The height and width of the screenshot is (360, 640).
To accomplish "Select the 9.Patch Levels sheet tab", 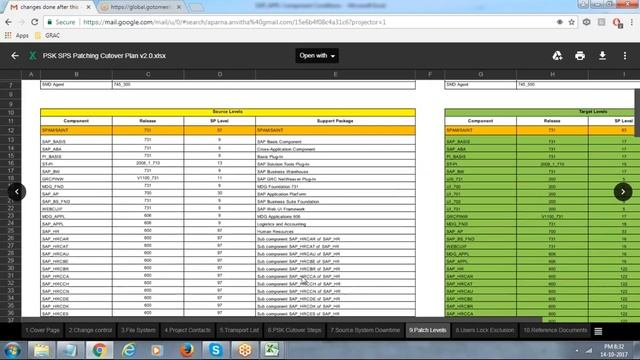I will (x=428, y=330).
